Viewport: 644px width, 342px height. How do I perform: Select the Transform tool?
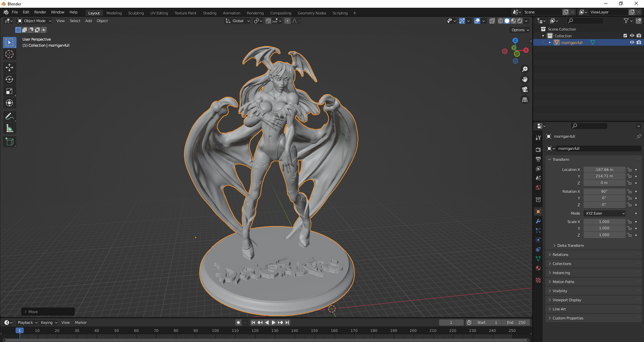[x=9, y=103]
